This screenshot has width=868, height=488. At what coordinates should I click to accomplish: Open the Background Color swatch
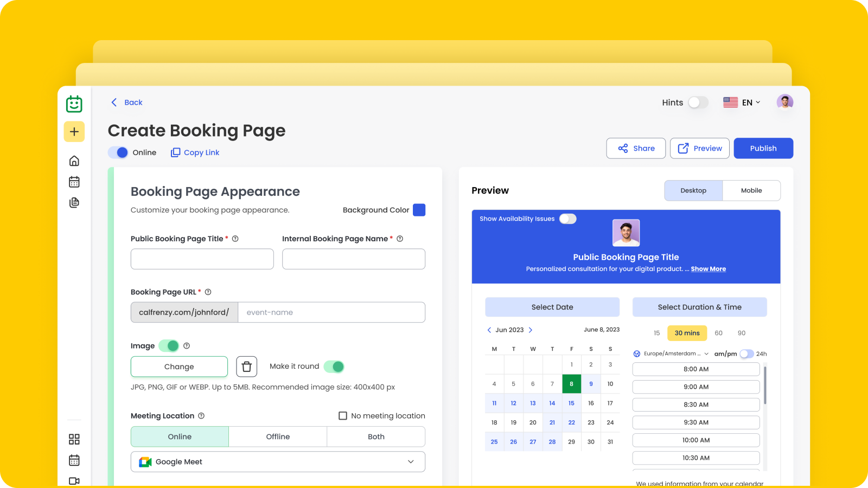tap(419, 210)
